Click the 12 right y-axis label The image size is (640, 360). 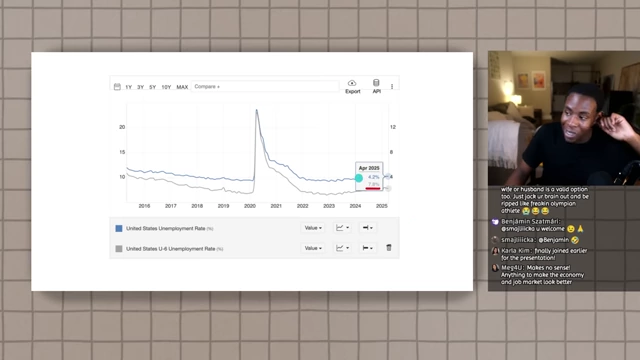click(x=393, y=127)
